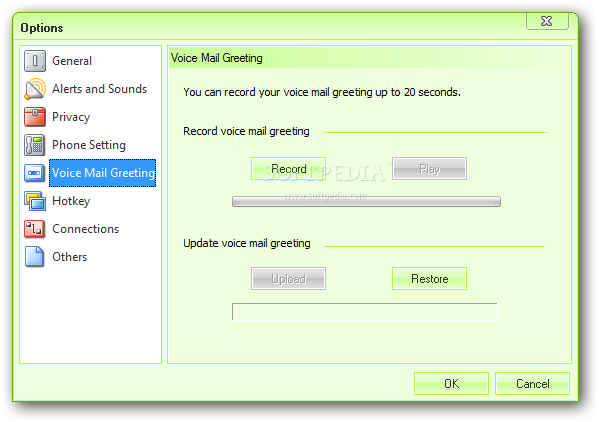599x422 pixels.
Task: Click the Upload button
Action: click(288, 278)
